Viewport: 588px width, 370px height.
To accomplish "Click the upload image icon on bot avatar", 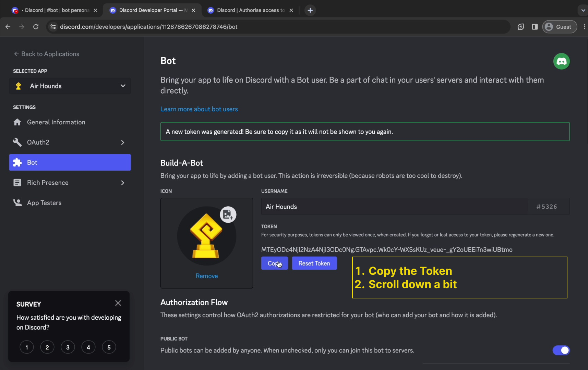I will point(228,215).
